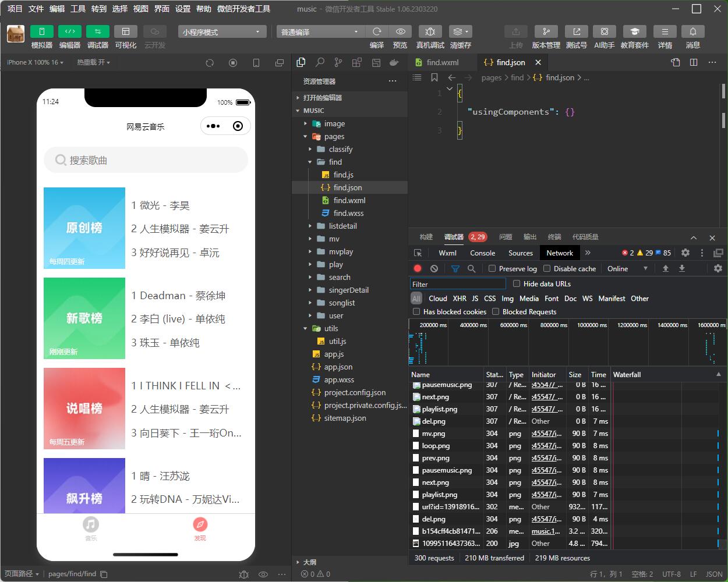
Task: Open the mini program mode dropdown
Action: 222,32
